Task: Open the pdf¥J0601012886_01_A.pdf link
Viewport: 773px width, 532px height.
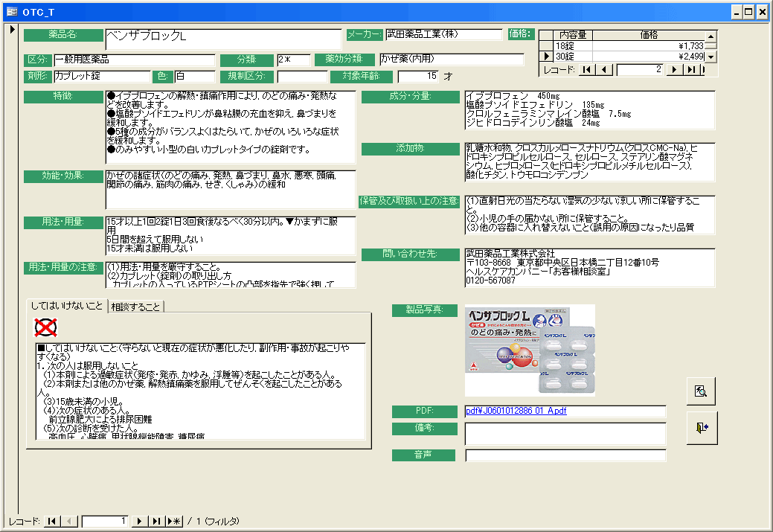Action: tap(516, 410)
